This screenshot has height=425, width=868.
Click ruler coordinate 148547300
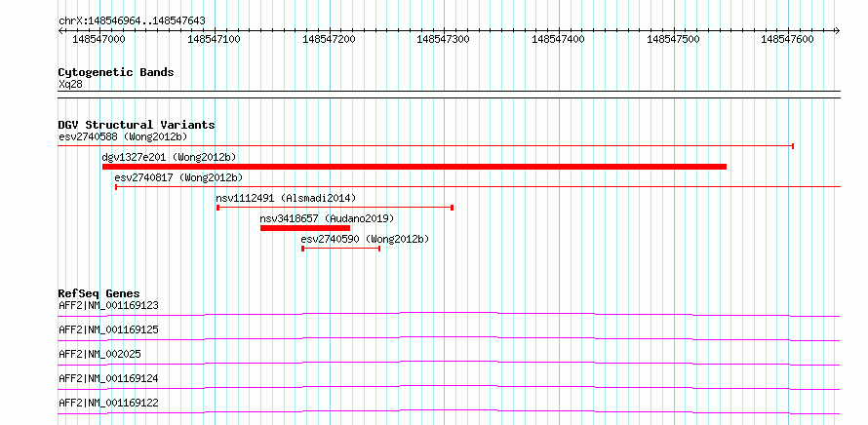tap(443, 39)
